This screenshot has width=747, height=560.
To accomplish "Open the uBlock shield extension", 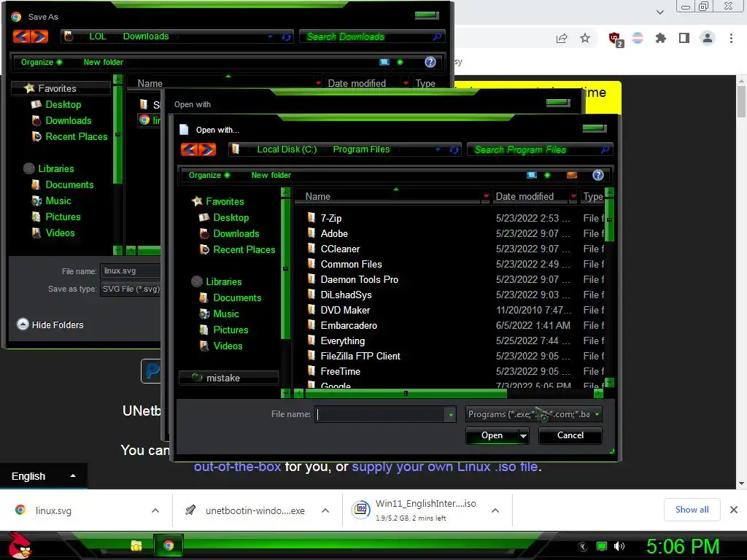I will (x=615, y=39).
